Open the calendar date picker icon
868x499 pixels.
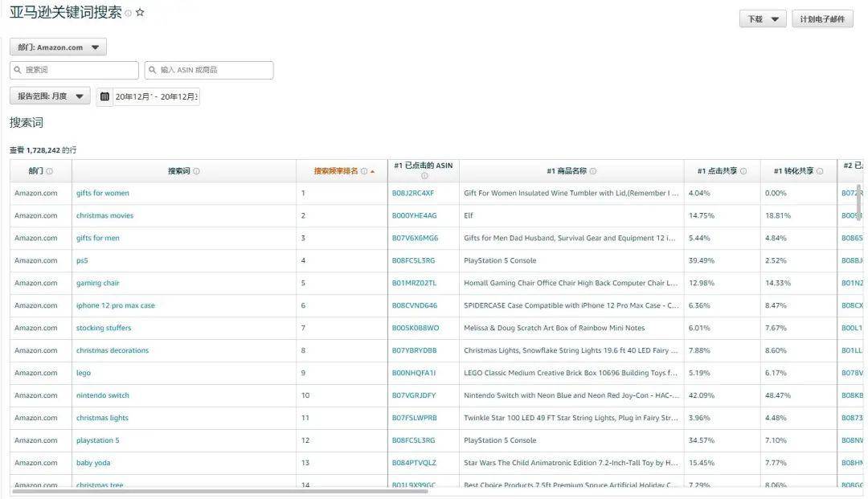[104, 96]
